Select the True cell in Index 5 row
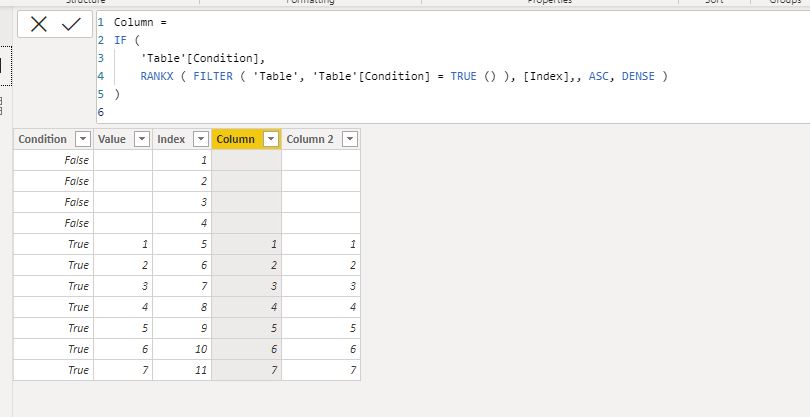 tap(53, 244)
